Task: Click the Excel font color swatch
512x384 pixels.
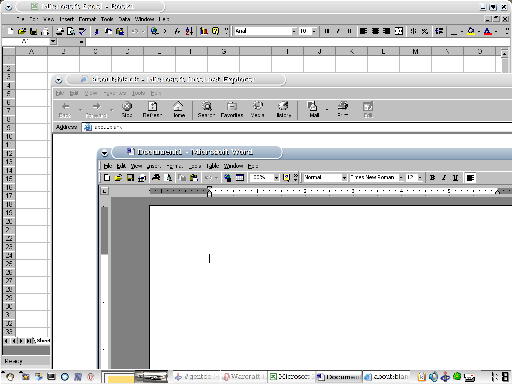Action: pyautogui.click(x=488, y=31)
